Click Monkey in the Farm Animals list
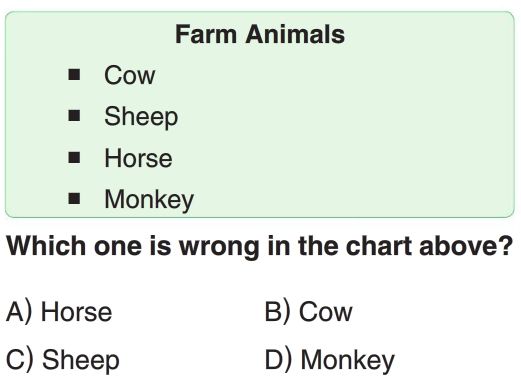The width and height of the screenshot is (521, 381). [149, 200]
